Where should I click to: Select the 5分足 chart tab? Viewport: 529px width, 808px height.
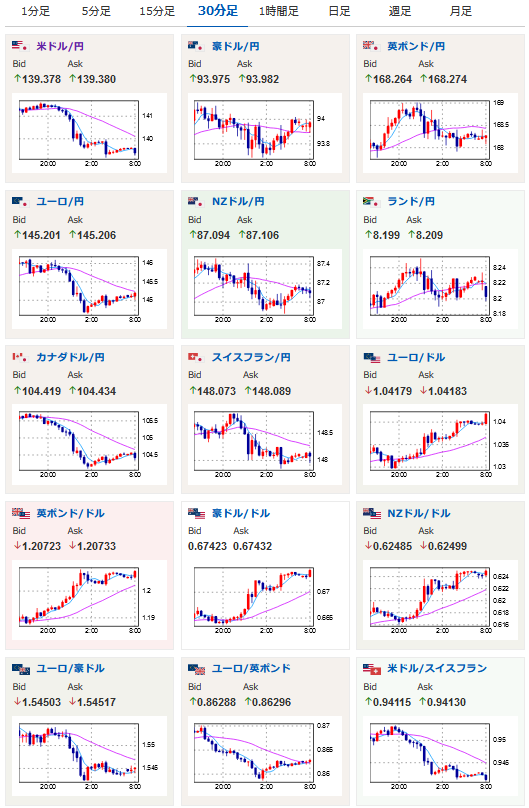pyautogui.click(x=96, y=11)
